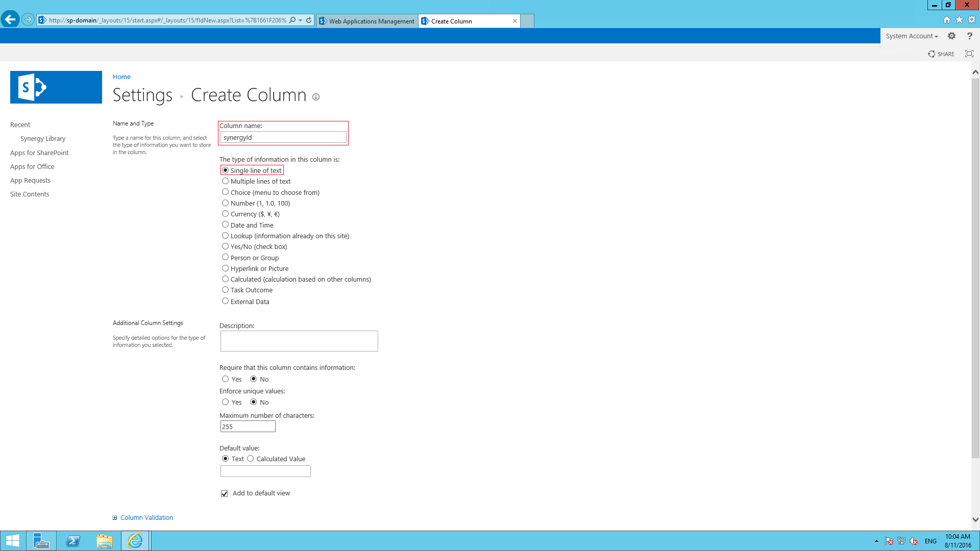Choose Yes for Require column information
Image resolution: width=980 pixels, height=551 pixels.
click(225, 379)
